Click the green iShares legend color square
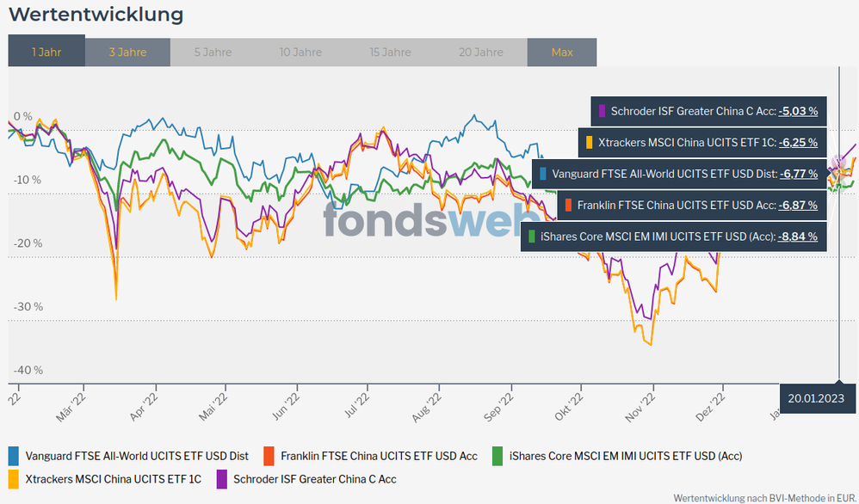859x504 pixels. click(497, 456)
